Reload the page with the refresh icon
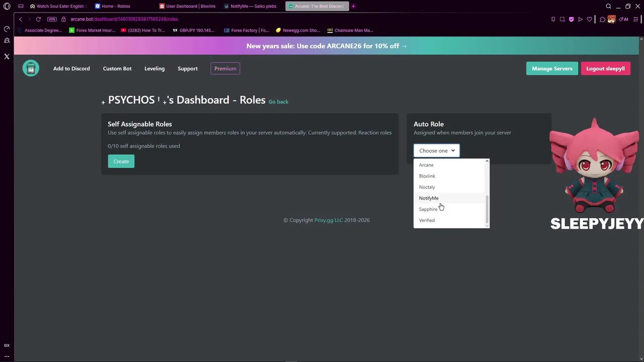This screenshot has width=644, height=362. pyautogui.click(x=38, y=19)
